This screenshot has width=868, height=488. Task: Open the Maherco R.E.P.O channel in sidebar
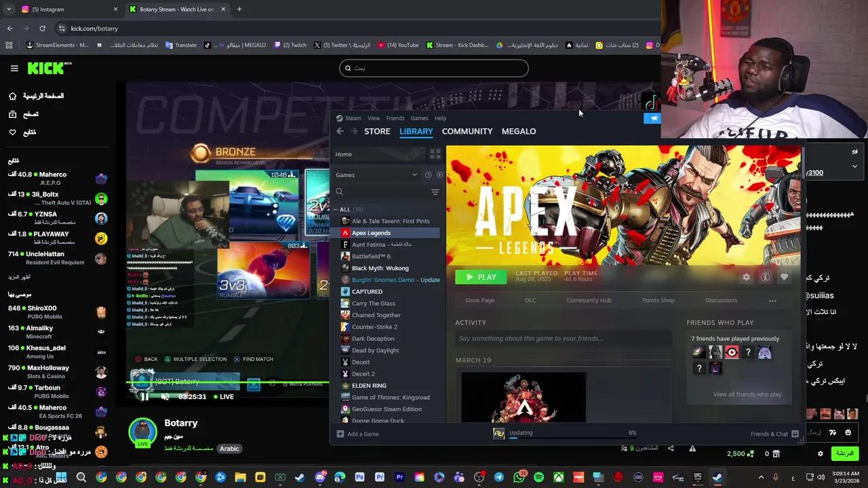(x=58, y=179)
